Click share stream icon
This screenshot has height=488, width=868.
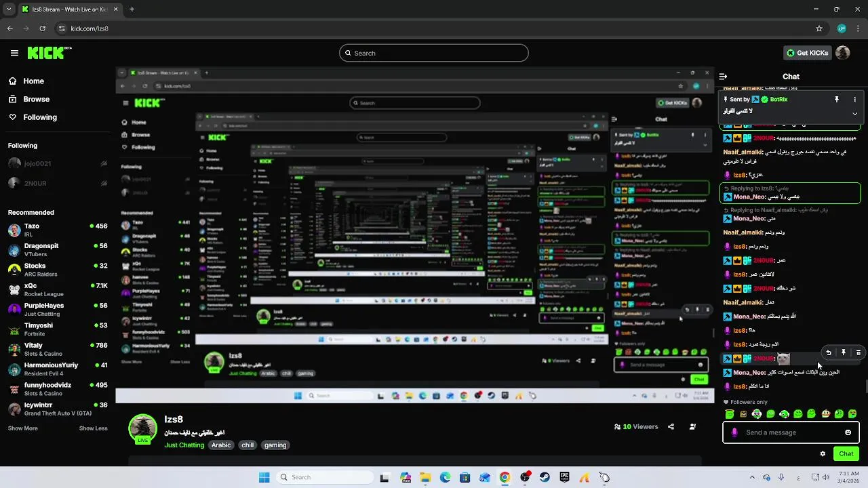671,427
